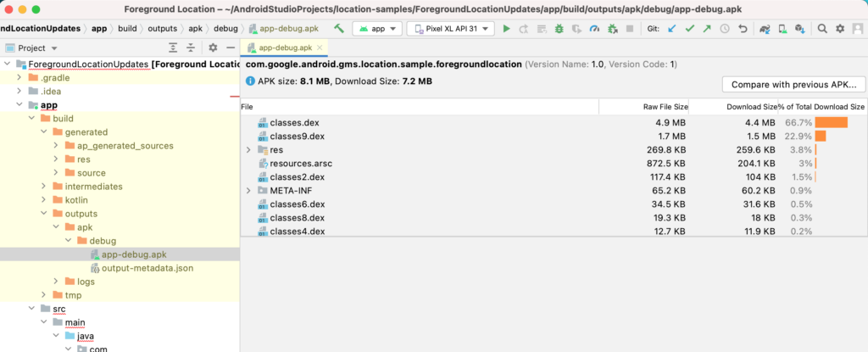Select the main folder under src
Screen dimensions: 868x352
tap(75, 322)
